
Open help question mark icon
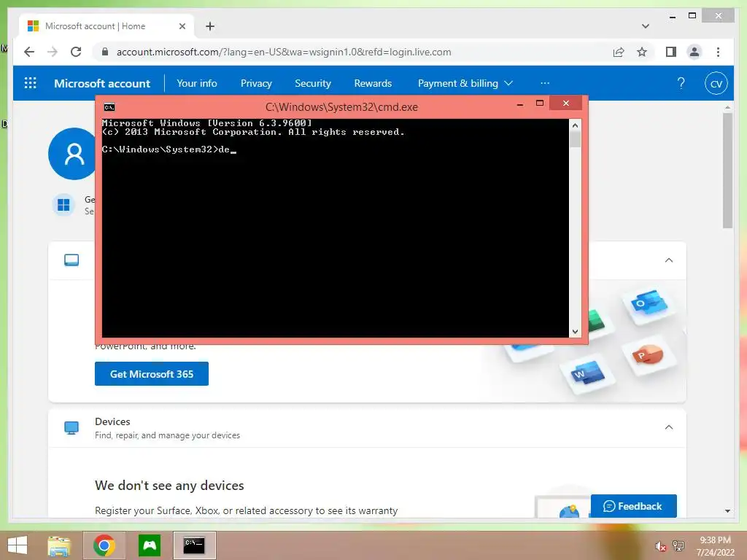coord(681,83)
